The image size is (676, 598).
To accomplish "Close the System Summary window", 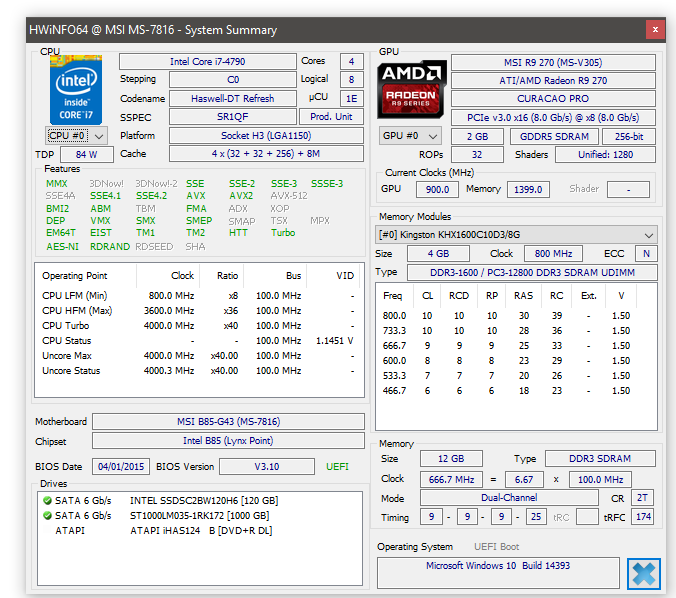I will pos(655,30).
